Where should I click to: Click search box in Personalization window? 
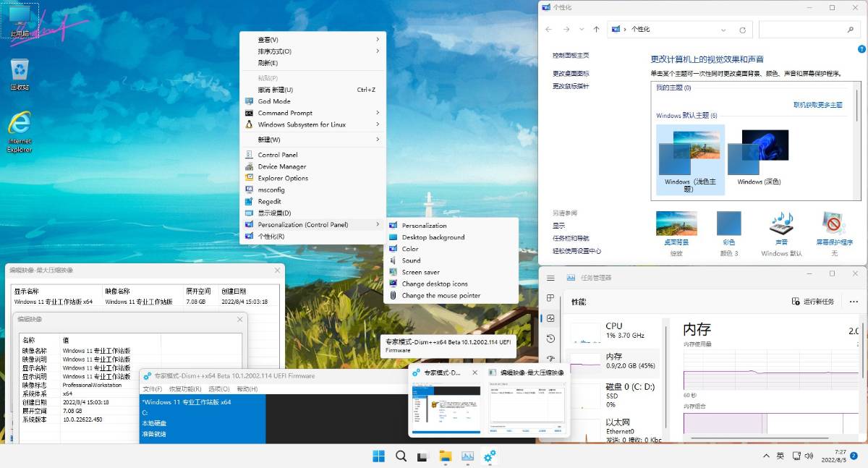click(809, 30)
